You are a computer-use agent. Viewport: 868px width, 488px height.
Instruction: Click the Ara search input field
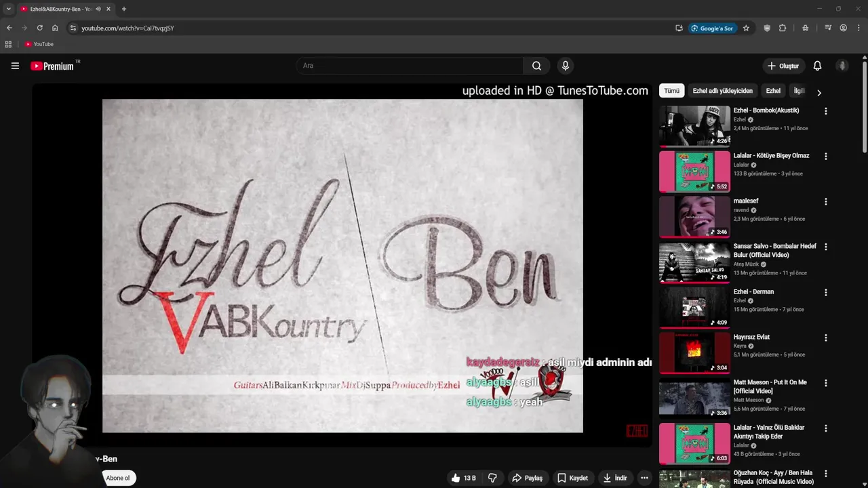(410, 66)
